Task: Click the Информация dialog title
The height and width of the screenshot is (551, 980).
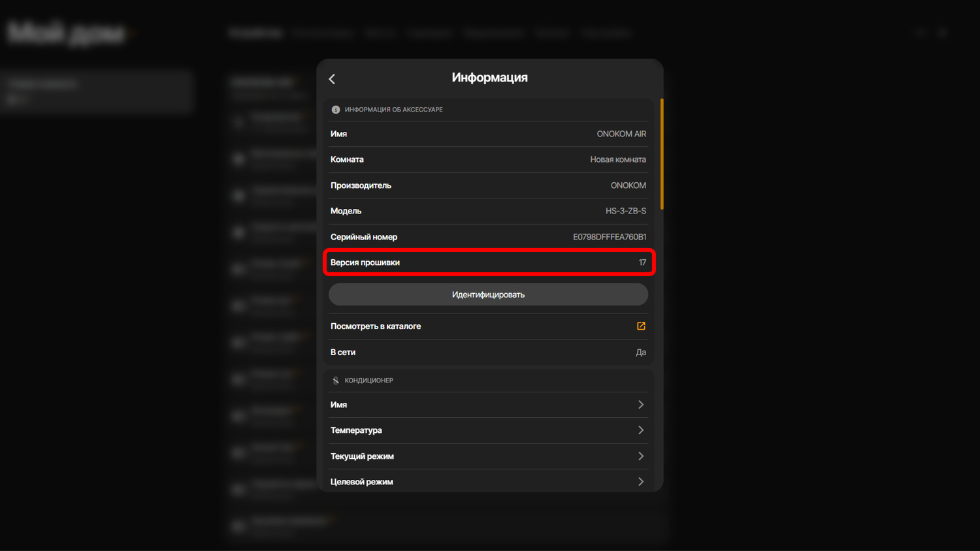Action: pos(489,78)
